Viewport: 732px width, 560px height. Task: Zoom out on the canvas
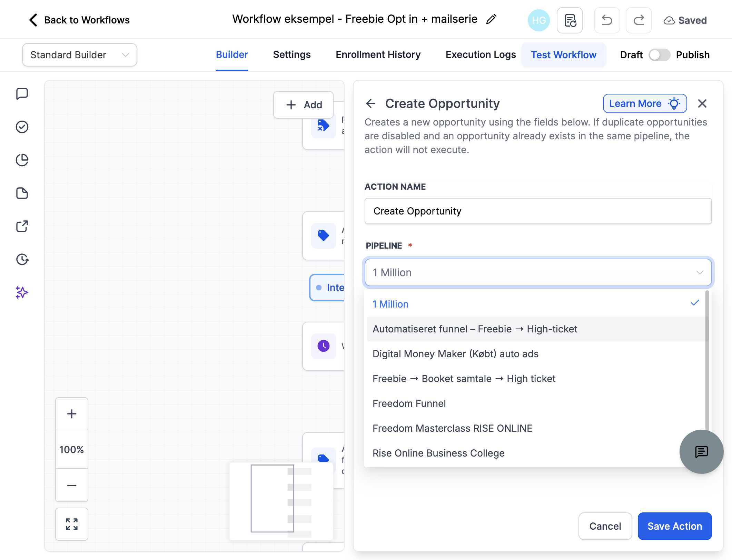[x=72, y=486]
